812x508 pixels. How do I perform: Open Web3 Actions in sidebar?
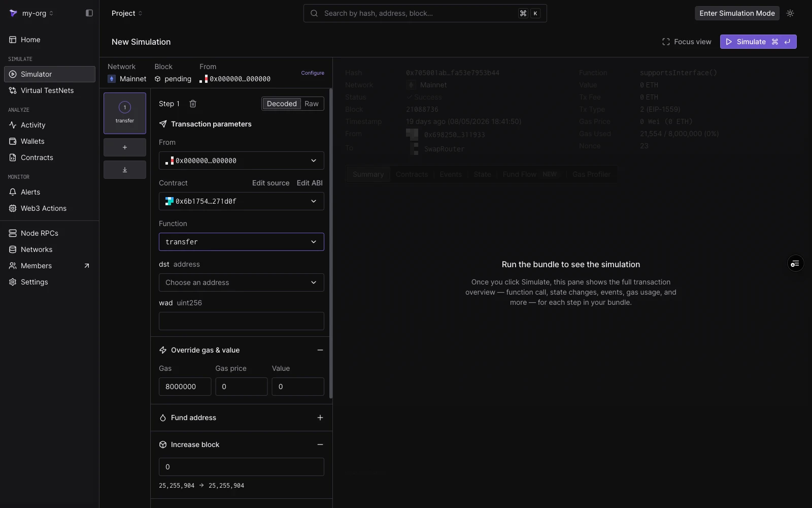49,208
